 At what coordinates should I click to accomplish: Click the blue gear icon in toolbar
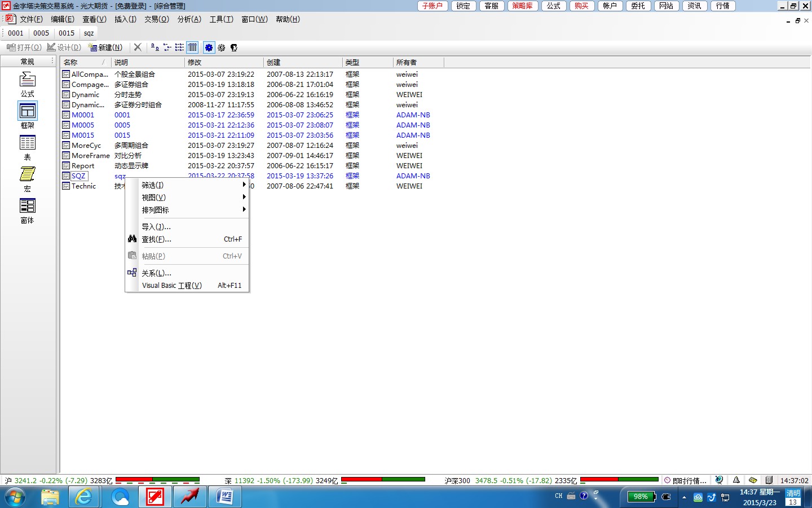(x=209, y=47)
